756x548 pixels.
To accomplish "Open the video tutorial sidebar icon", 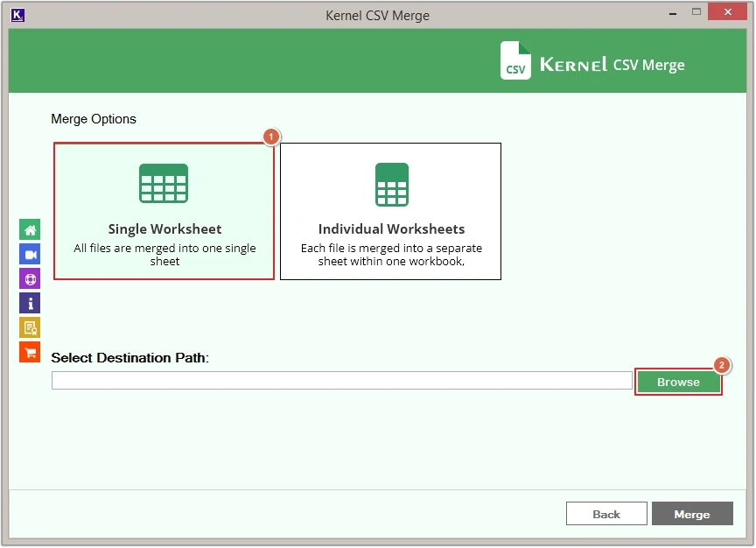I will pos(30,254).
